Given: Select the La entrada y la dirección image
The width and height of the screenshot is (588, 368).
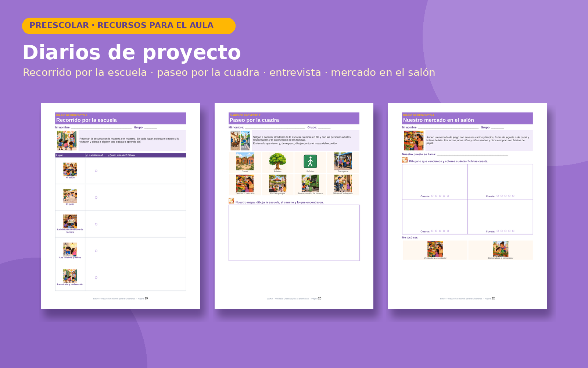Looking at the screenshot, I should pos(70,276).
